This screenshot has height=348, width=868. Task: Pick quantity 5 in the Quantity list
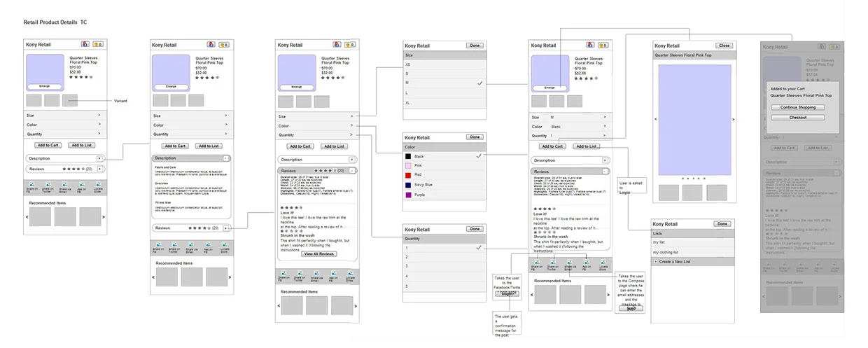(444, 286)
